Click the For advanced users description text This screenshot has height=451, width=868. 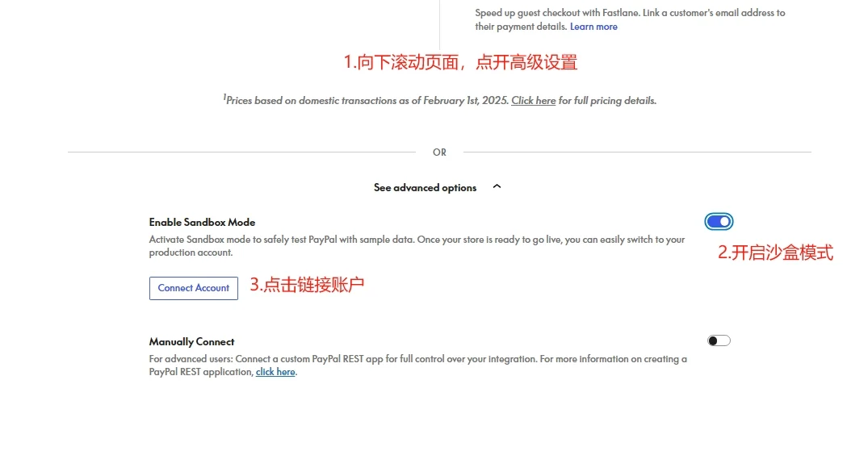(x=418, y=365)
